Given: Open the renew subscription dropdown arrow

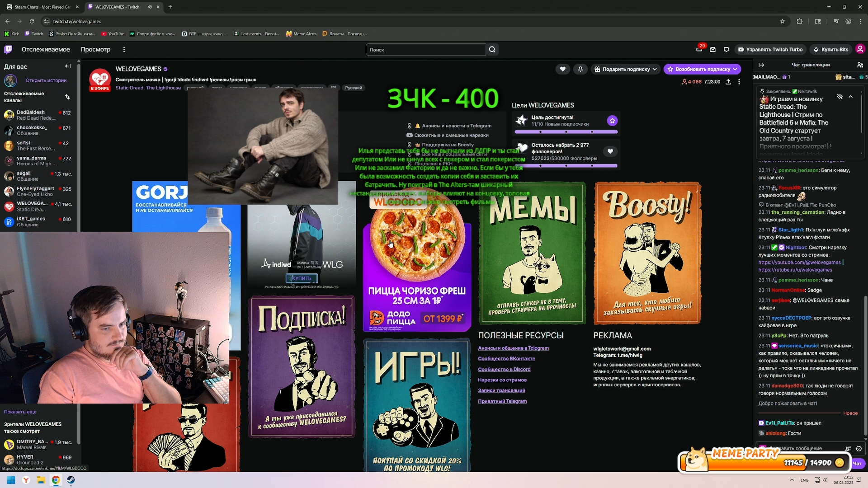Looking at the screenshot, I should pos(735,69).
